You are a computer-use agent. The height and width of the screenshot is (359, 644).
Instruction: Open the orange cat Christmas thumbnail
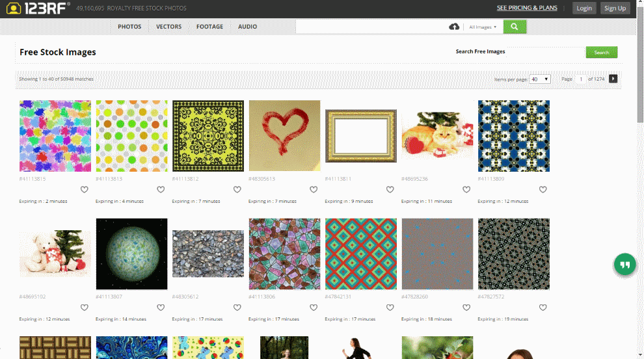tap(437, 136)
